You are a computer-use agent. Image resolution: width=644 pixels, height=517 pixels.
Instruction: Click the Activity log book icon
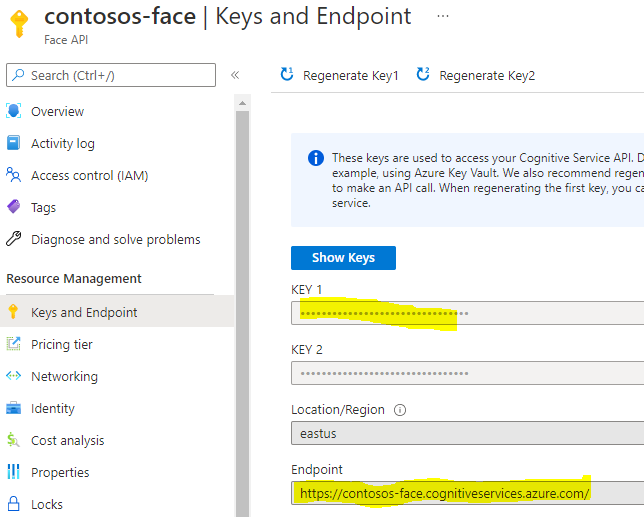tap(14, 143)
